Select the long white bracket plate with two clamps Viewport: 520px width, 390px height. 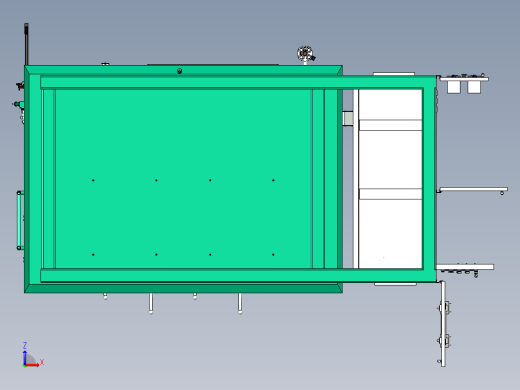443,324
